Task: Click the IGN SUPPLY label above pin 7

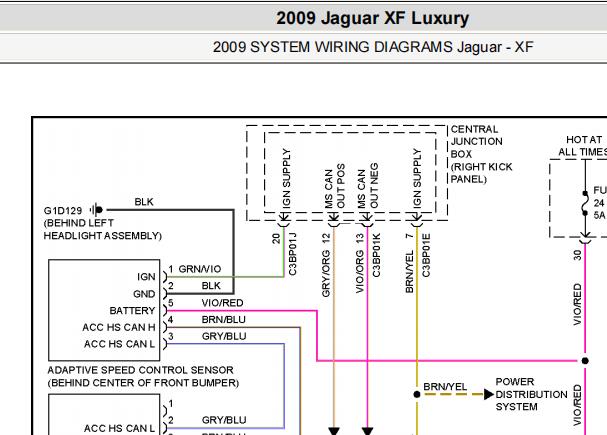Action: pos(417,179)
